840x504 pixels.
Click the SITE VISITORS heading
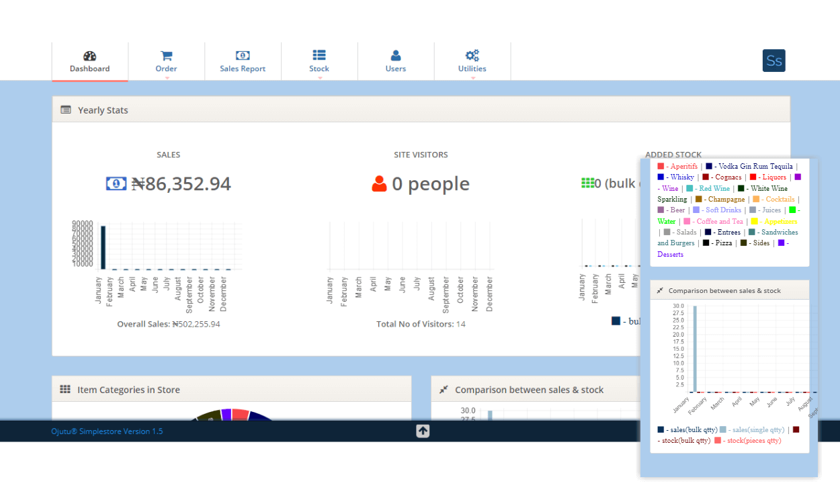click(421, 155)
